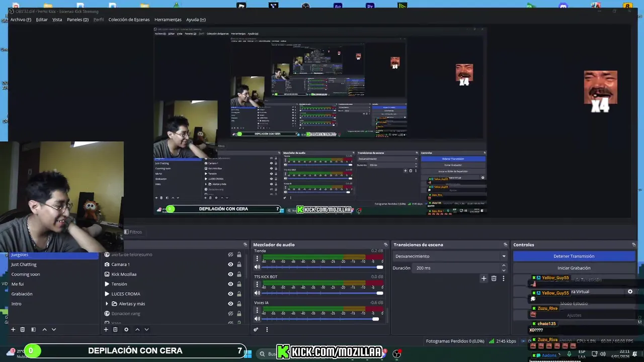The image size is (644, 362).
Task: Hide the Kick Mozillaa source with eye icon
Action: (x=230, y=274)
